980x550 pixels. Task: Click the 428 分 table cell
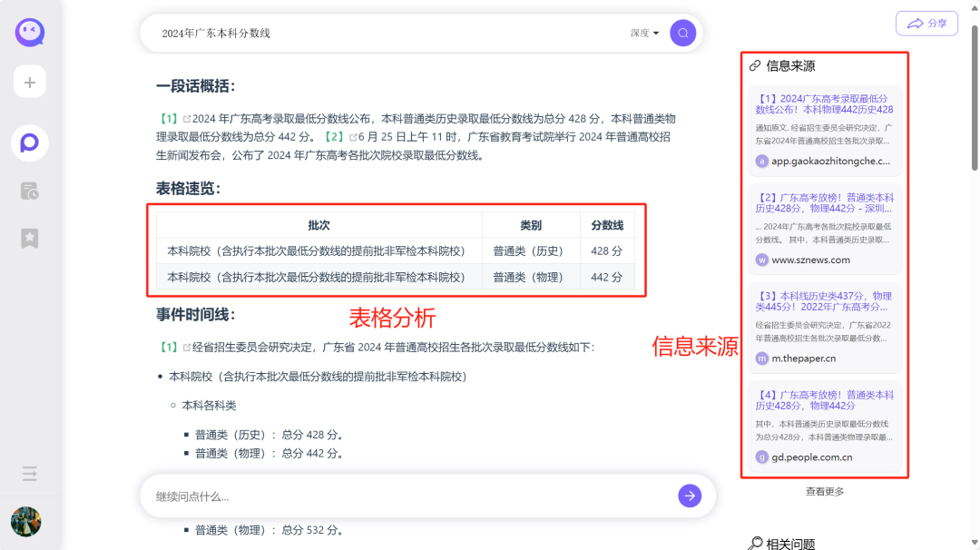click(607, 251)
